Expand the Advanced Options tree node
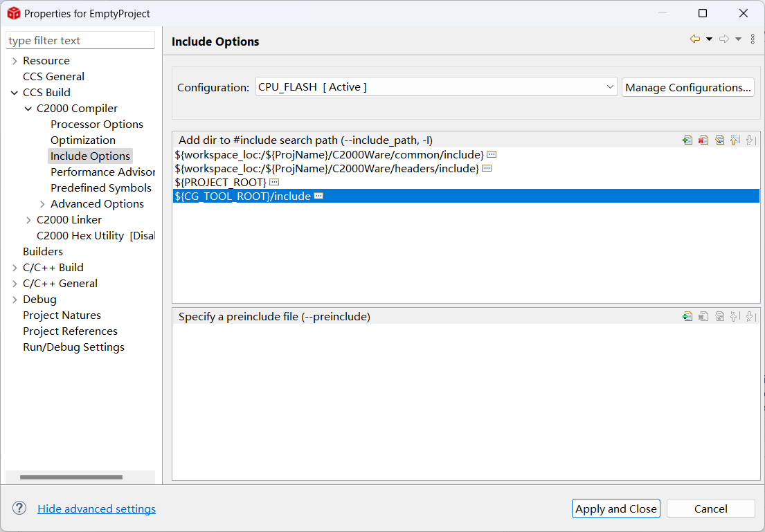Screen dimensions: 765x532 (x=42, y=204)
